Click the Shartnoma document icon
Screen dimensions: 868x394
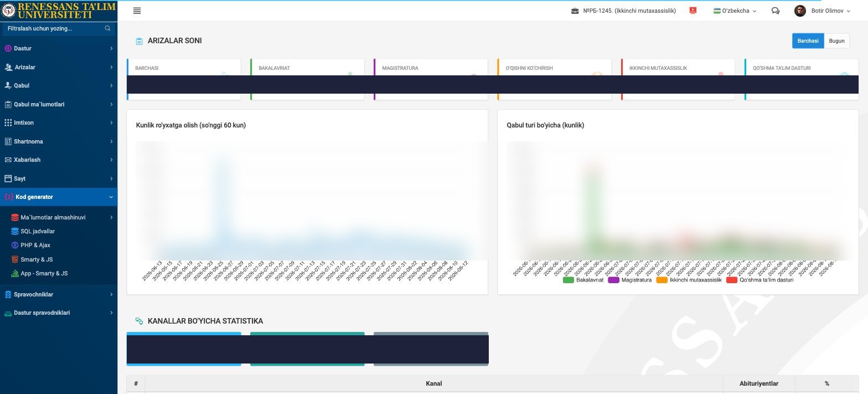8,141
